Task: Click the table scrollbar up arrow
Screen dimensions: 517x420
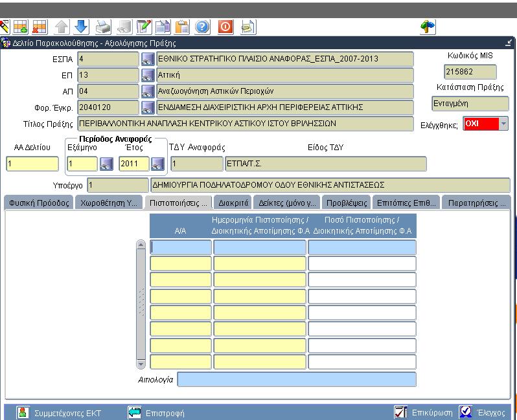Action: click(x=141, y=245)
